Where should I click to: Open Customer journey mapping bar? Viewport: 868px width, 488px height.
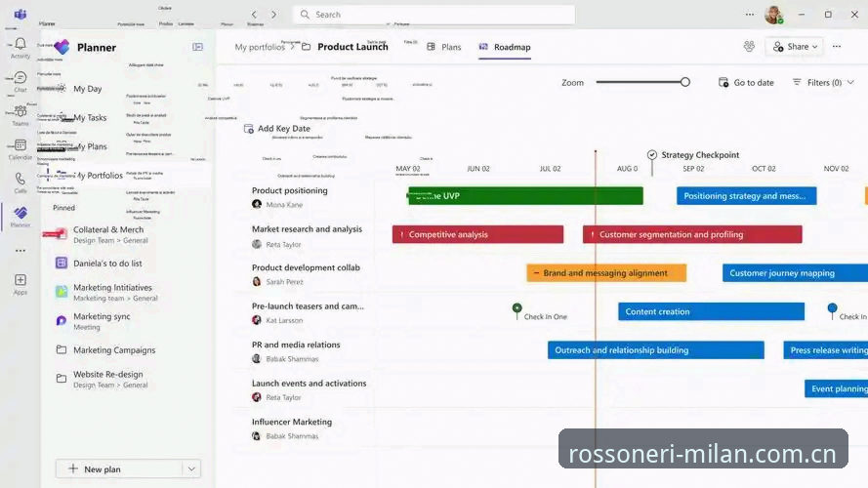tap(795, 272)
